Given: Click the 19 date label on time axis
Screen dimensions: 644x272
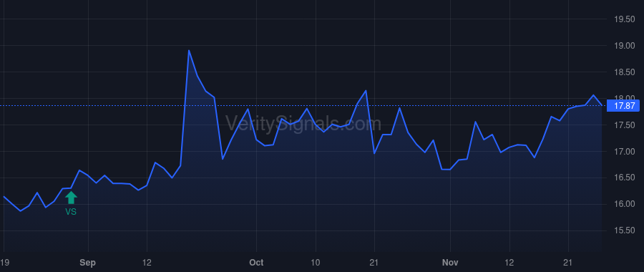Looking at the screenshot, I should tap(4, 263).
